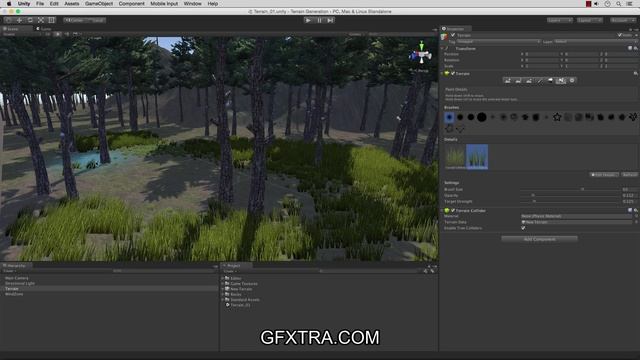The width and height of the screenshot is (640, 360).
Task: Open the GameObject menu
Action: pos(99,4)
